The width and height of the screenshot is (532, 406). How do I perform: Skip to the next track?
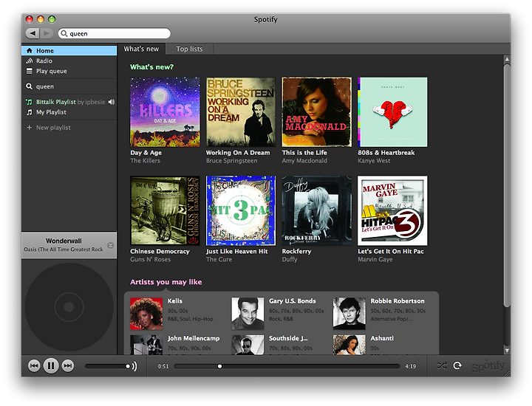[68, 365]
